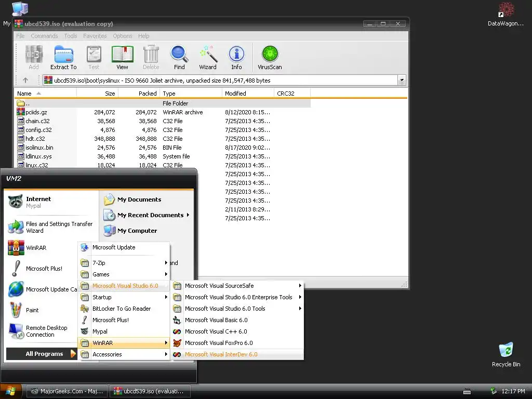Switch to MajorGeeks.Com taskbar button
Screen dimensions: 532x399
point(67,391)
